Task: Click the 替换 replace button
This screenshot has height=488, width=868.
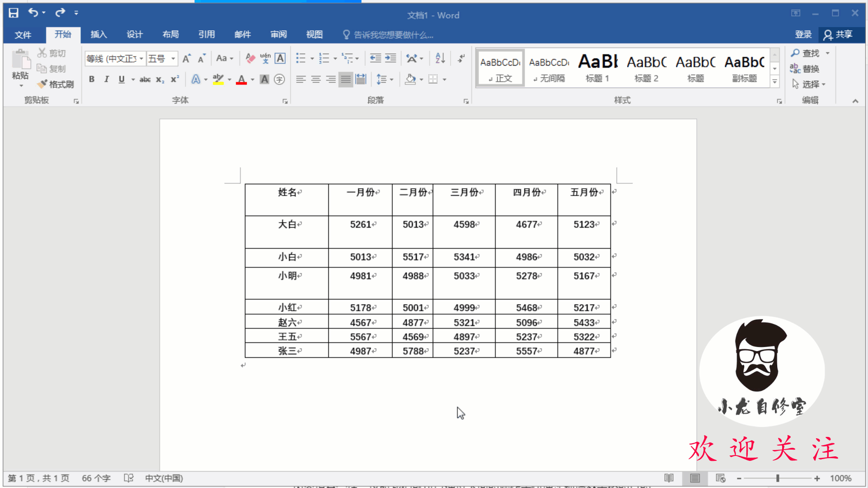Action: [805, 69]
